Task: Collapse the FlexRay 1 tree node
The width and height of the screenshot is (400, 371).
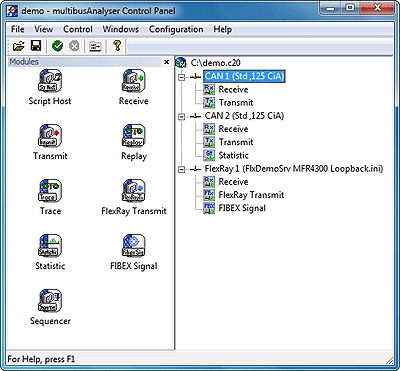Action: (x=181, y=169)
